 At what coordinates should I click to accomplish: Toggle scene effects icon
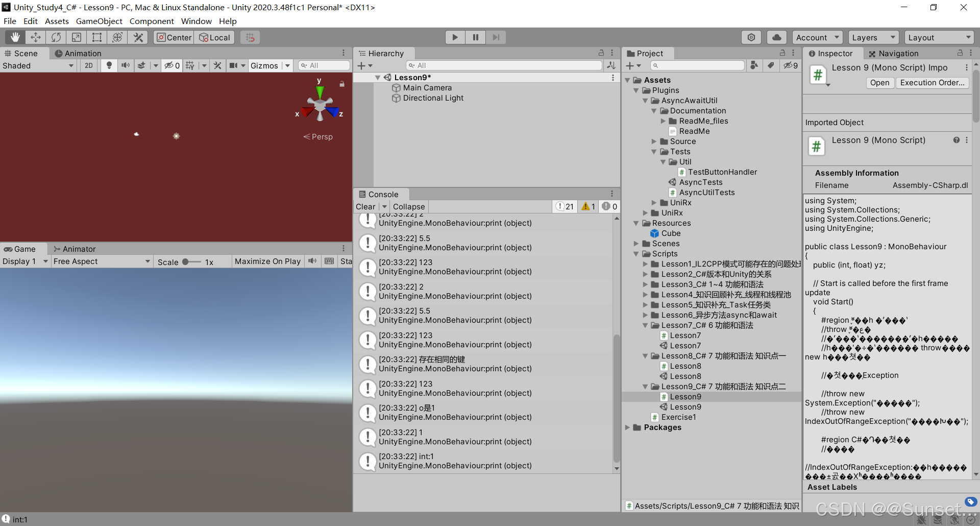[x=141, y=65]
